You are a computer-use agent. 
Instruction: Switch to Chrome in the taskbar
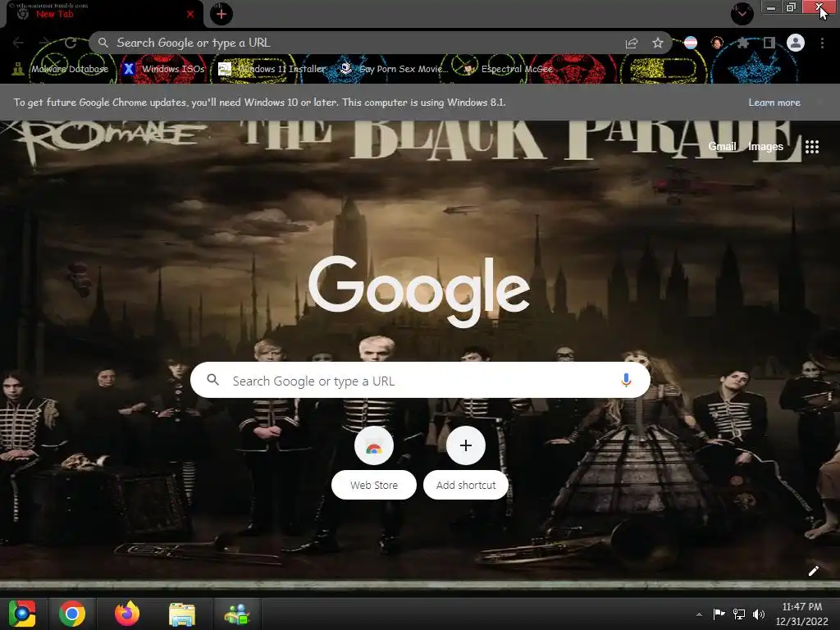72,614
